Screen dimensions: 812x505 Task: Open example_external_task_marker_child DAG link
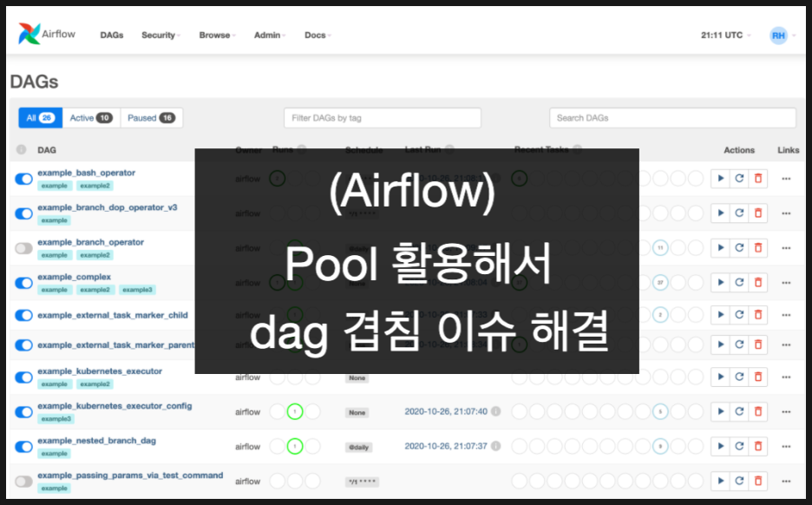pos(113,315)
